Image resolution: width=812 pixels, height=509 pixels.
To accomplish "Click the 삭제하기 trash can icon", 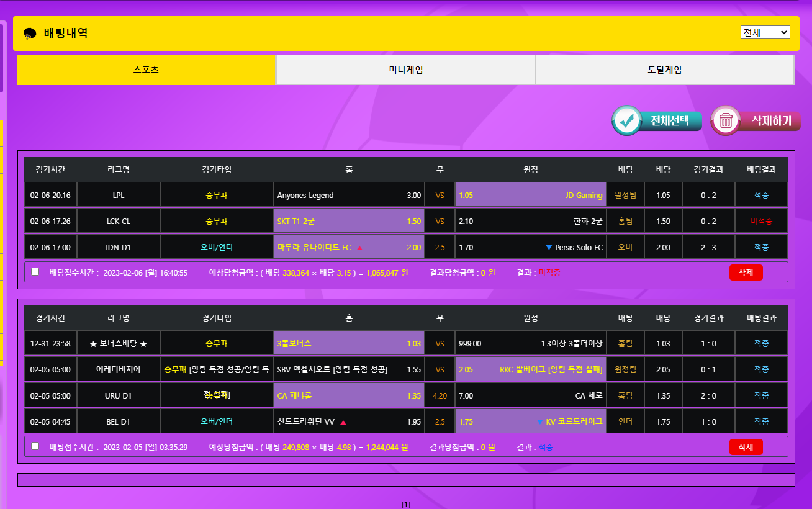I will pyautogui.click(x=725, y=120).
